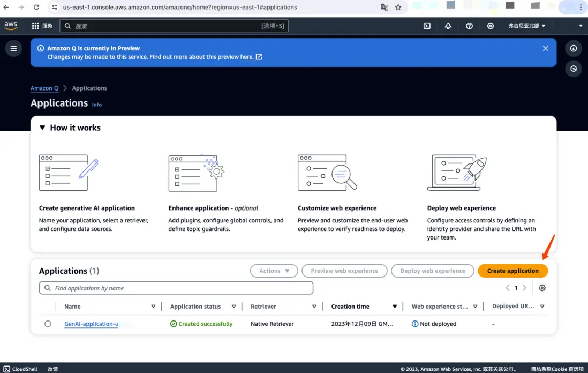Sort by the Name column
588x373 pixels.
click(x=153, y=307)
